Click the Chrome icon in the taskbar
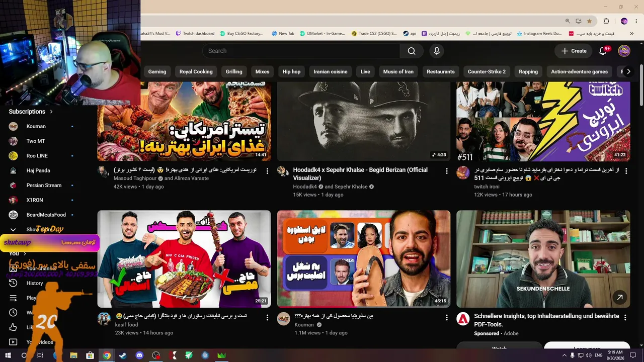Screen dimensions: 644x362 [x=107, y=355]
